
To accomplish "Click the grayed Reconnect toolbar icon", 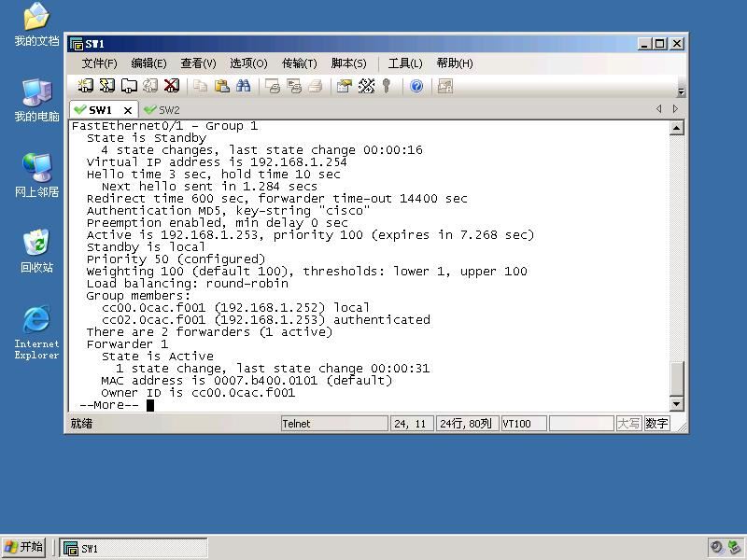I will 150,86.
